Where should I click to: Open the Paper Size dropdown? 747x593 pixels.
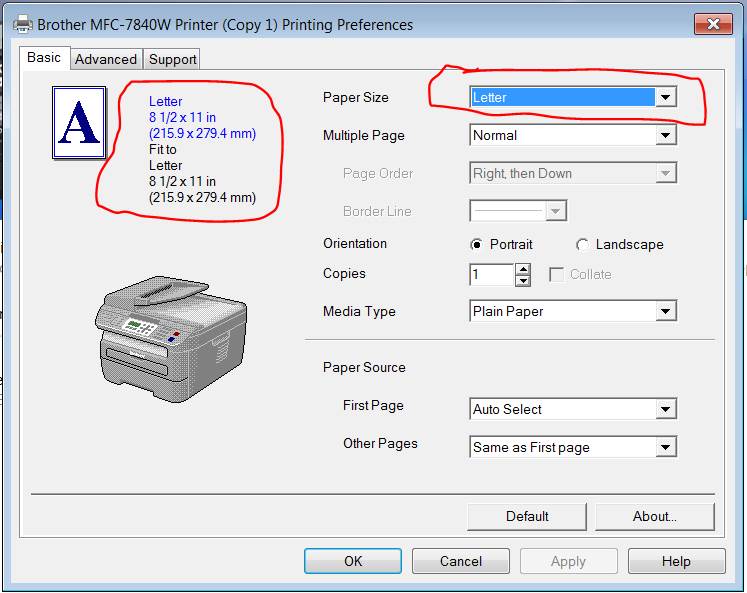click(x=666, y=97)
